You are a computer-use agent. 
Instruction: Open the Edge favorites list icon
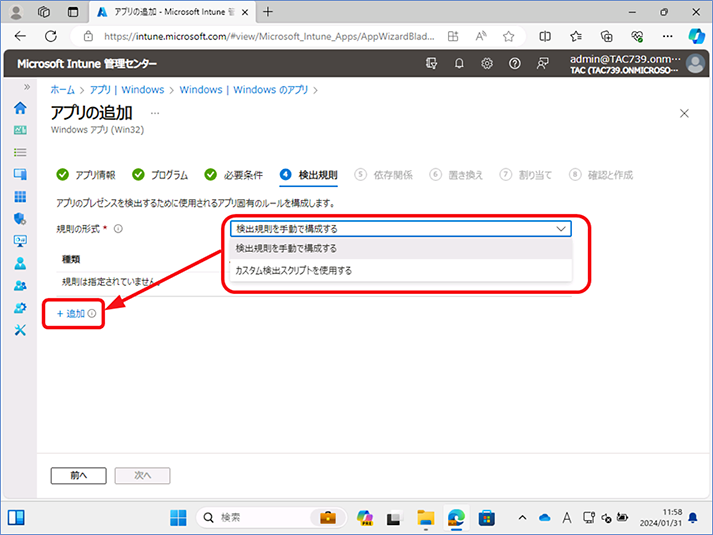(x=576, y=36)
